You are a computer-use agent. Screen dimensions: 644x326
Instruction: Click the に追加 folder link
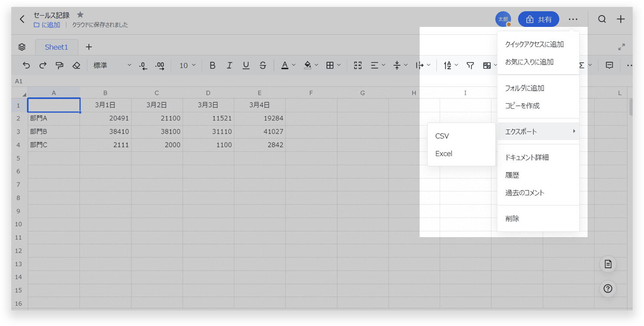pyautogui.click(x=47, y=25)
